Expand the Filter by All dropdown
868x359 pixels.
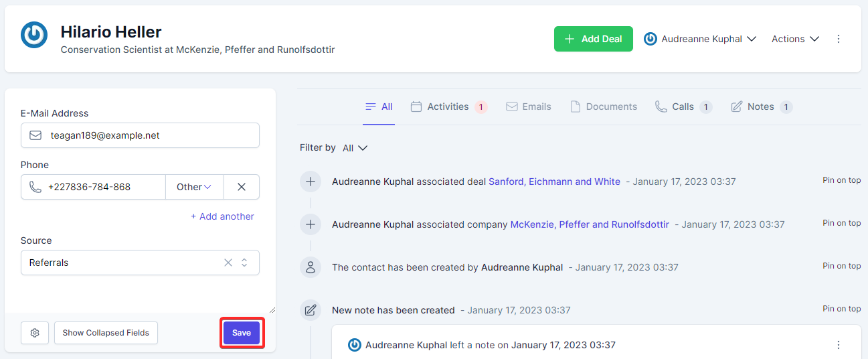[355, 148]
